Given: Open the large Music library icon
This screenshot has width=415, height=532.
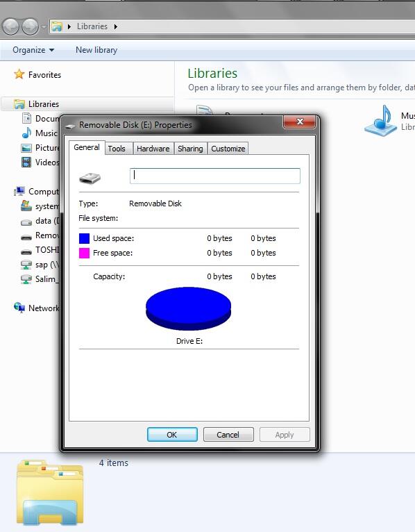Looking at the screenshot, I should click(x=380, y=120).
